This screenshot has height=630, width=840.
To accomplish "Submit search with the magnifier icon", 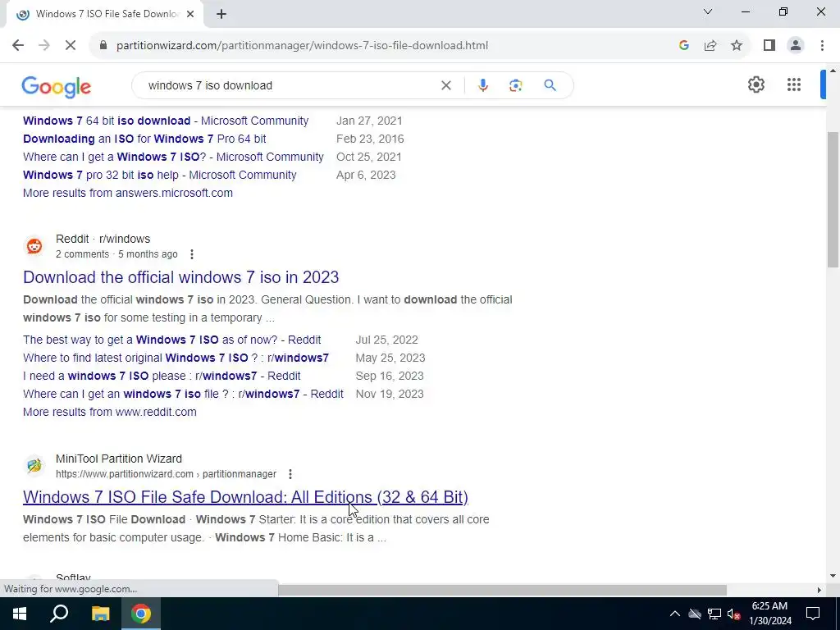I will (550, 85).
